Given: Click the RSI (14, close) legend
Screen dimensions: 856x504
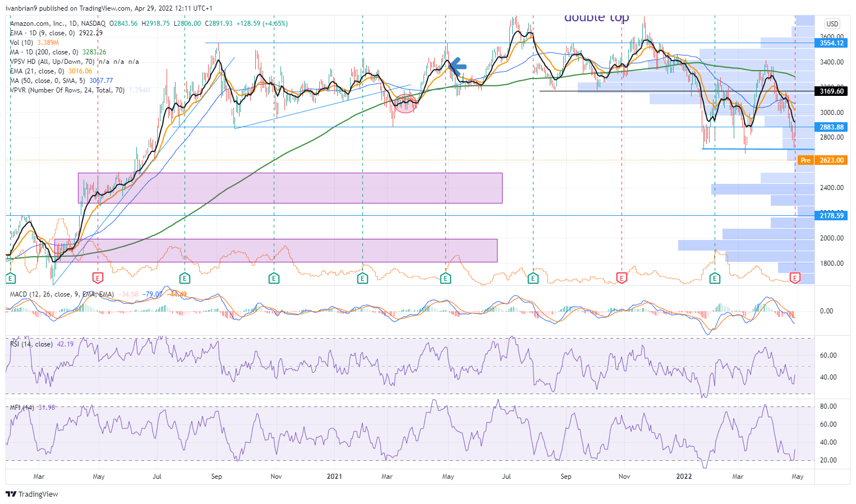Looking at the screenshot, I should (x=42, y=344).
